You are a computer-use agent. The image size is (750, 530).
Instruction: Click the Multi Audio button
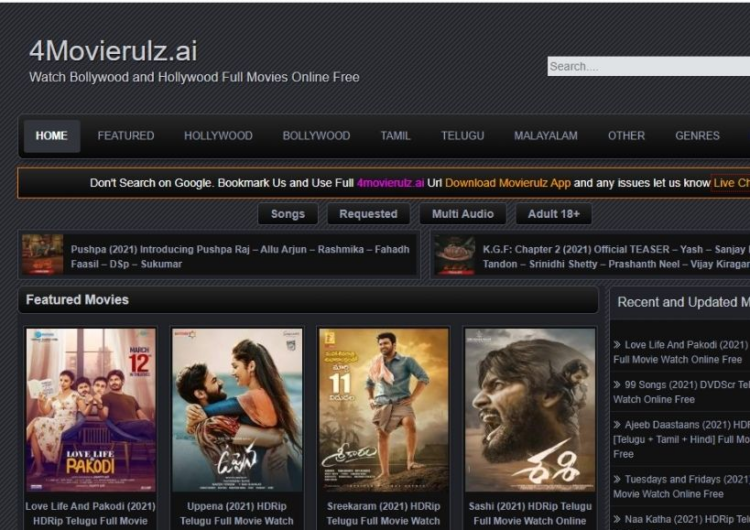[x=463, y=214]
